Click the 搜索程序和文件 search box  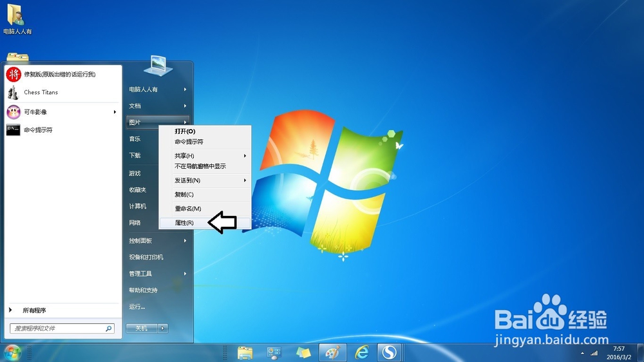coord(62,329)
